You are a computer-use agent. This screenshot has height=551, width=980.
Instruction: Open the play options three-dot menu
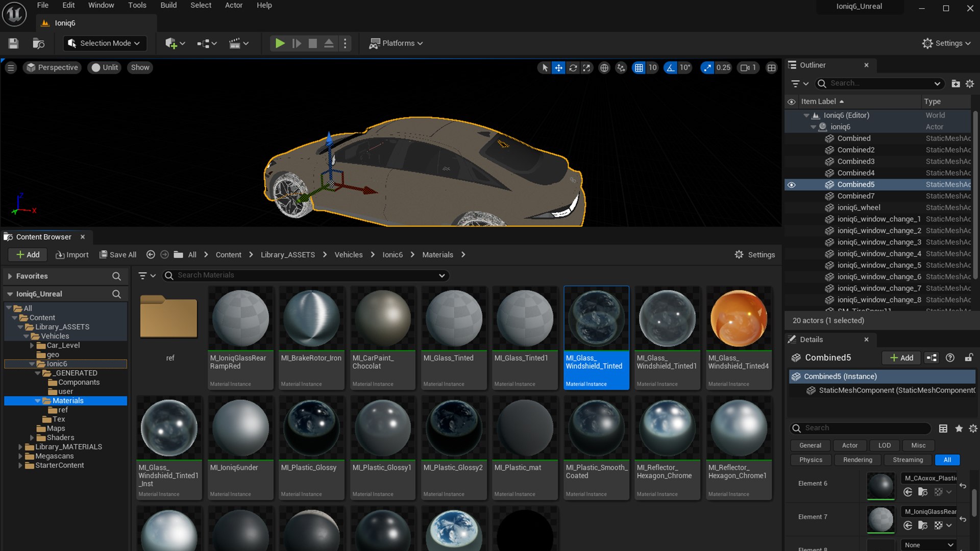tap(346, 43)
